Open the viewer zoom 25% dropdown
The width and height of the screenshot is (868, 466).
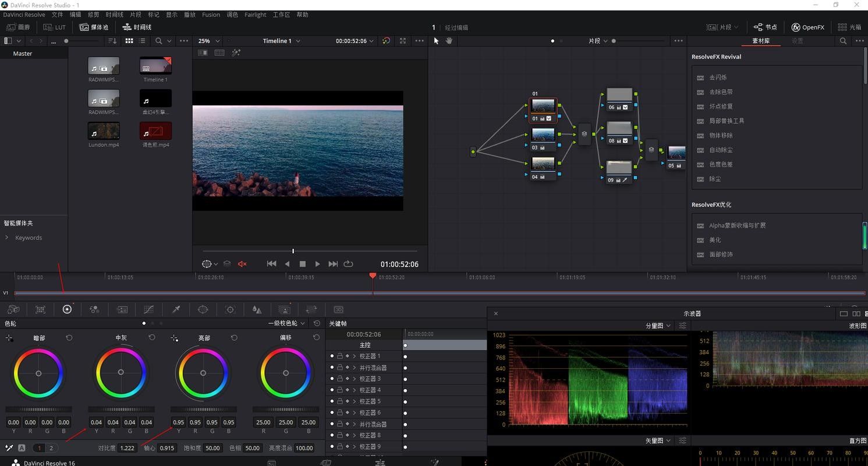coord(209,41)
